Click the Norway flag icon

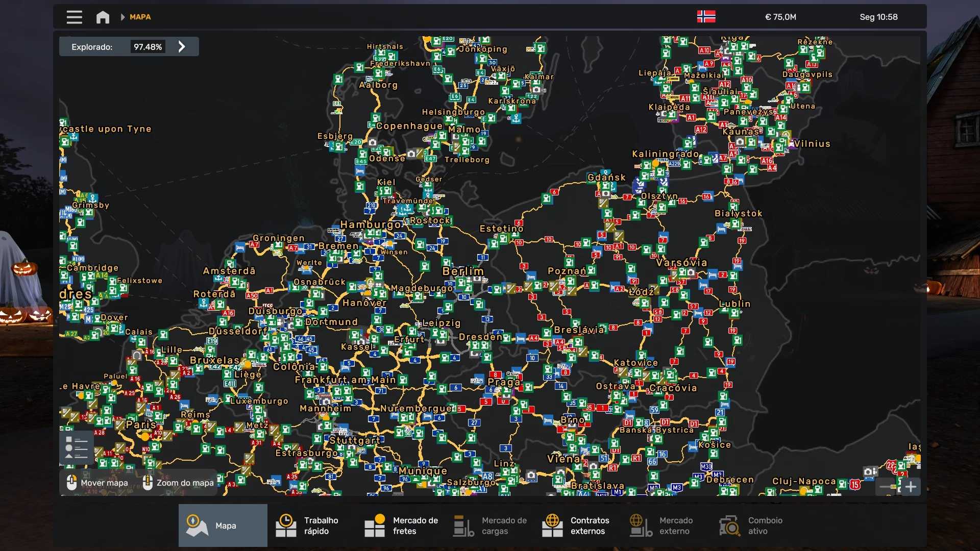[706, 16]
